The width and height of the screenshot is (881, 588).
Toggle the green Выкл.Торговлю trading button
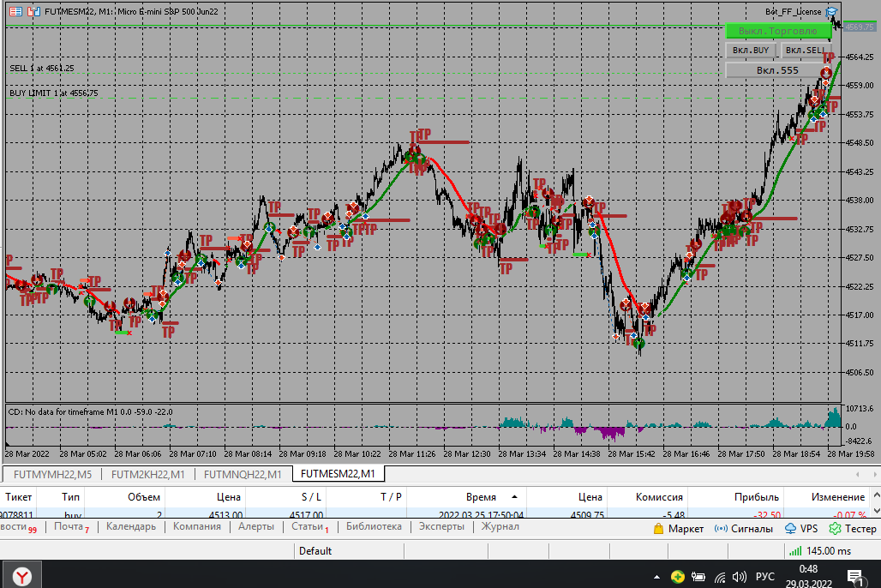(x=778, y=31)
